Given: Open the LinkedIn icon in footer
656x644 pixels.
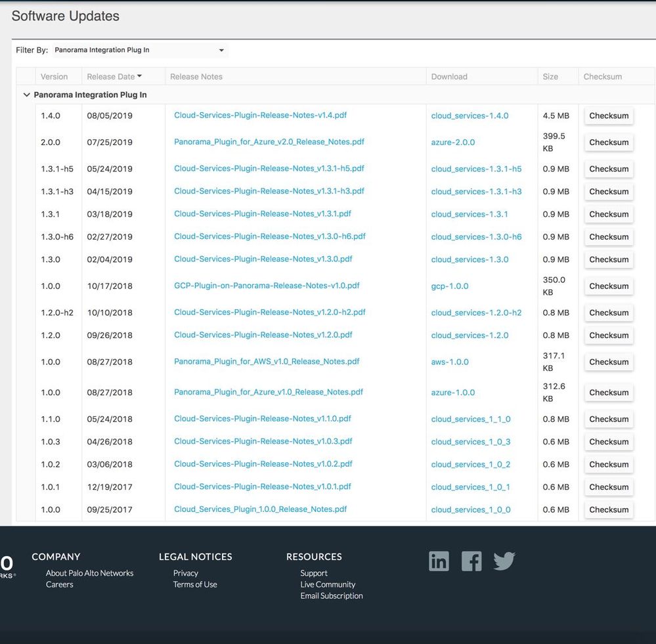Looking at the screenshot, I should tap(439, 561).
